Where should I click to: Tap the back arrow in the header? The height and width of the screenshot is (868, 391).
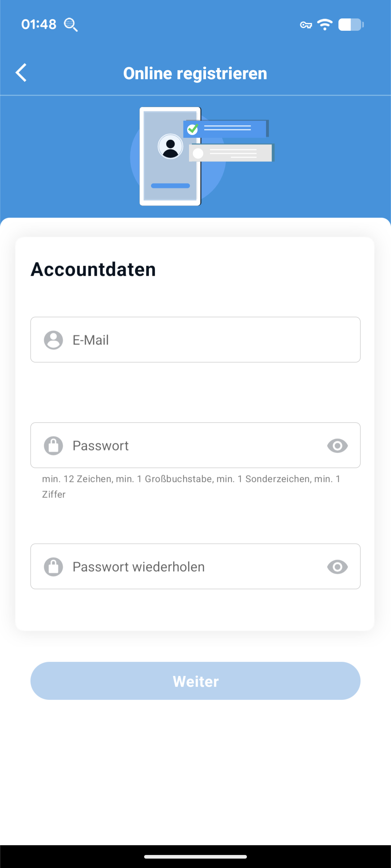pyautogui.click(x=21, y=73)
